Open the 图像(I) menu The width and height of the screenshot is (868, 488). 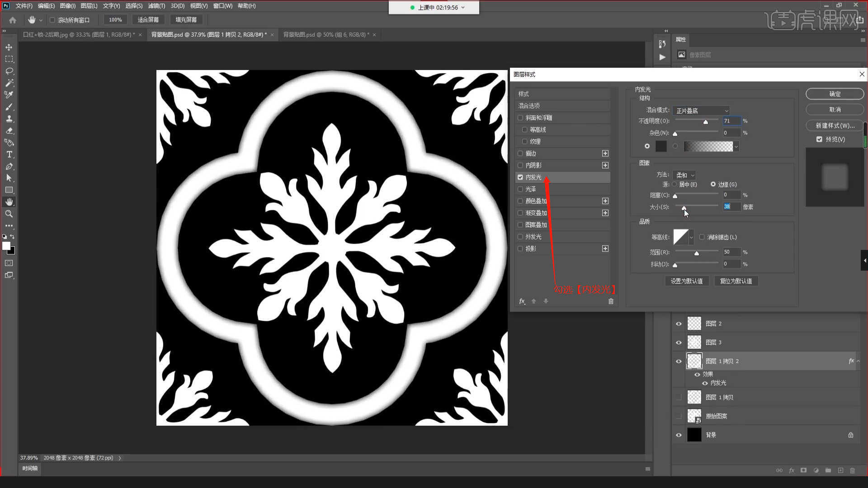click(x=68, y=6)
